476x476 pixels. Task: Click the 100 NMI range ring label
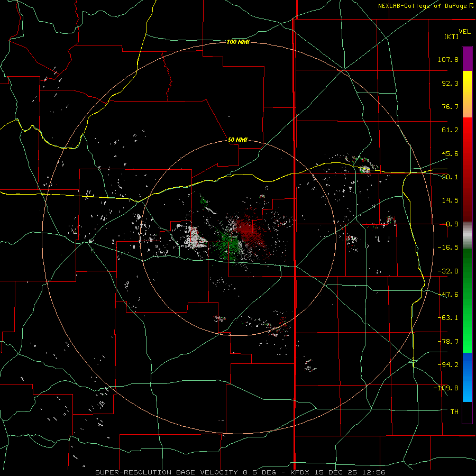[238, 42]
